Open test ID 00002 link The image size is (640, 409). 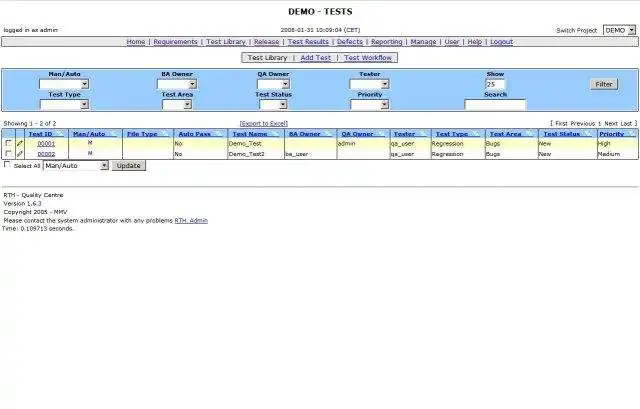coord(46,154)
